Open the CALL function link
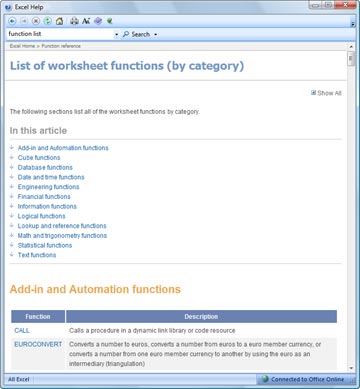Viewport: 360px width, 389px height. coord(22,330)
